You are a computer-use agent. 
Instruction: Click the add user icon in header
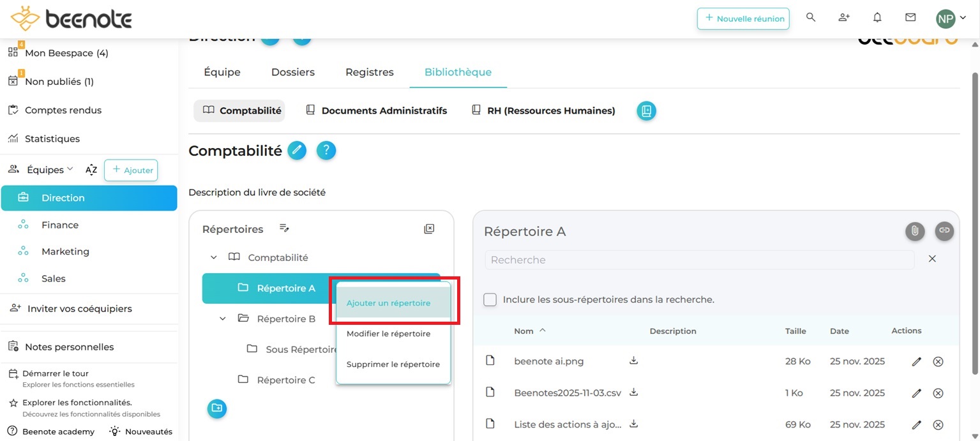point(844,18)
